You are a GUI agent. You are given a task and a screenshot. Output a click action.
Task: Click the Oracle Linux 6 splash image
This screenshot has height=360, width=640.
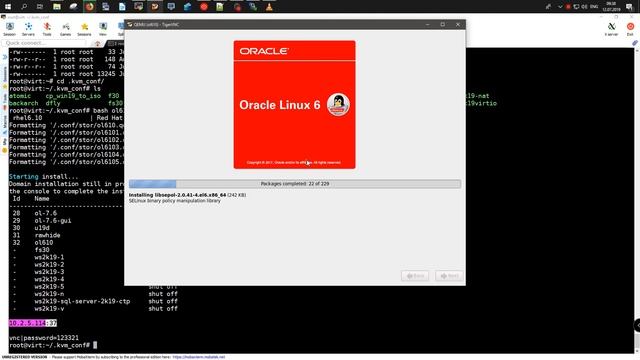(x=294, y=104)
